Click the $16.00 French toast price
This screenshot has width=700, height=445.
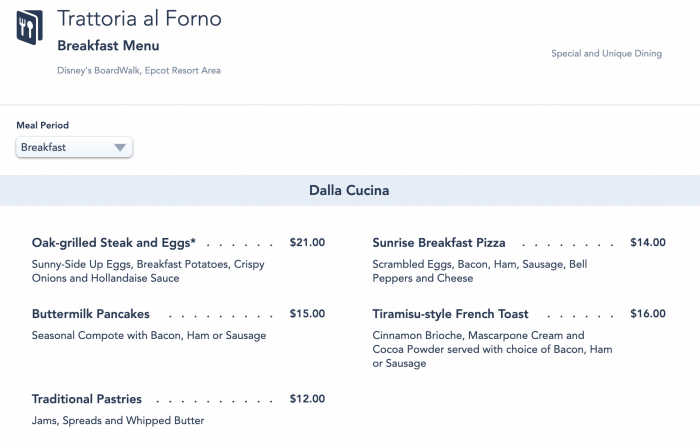648,314
